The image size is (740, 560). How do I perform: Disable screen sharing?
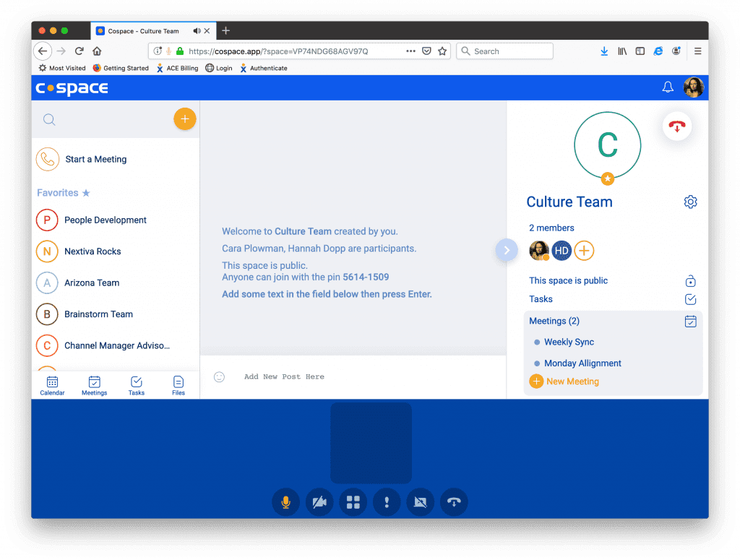(x=420, y=502)
